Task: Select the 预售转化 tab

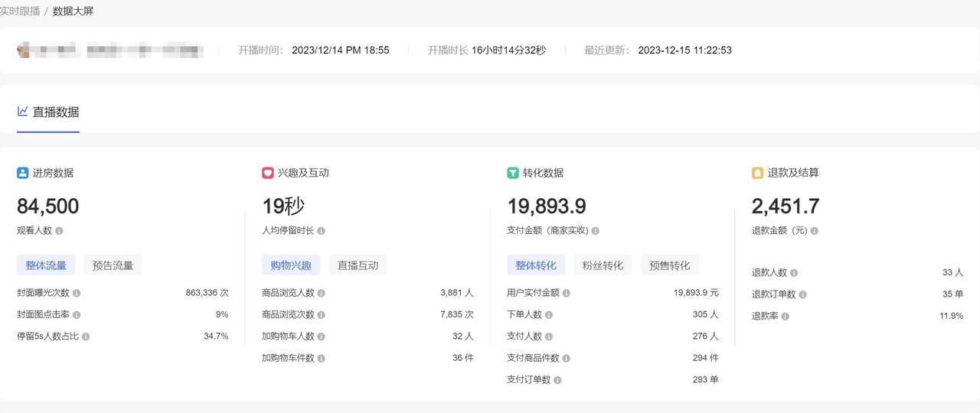Action: pos(670,265)
